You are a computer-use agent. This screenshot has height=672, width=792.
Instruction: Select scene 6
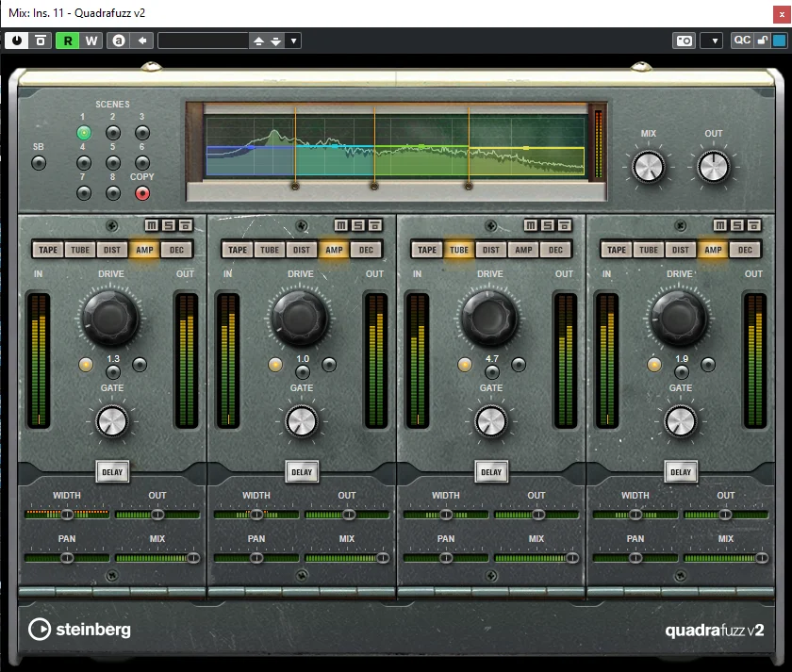(x=142, y=163)
